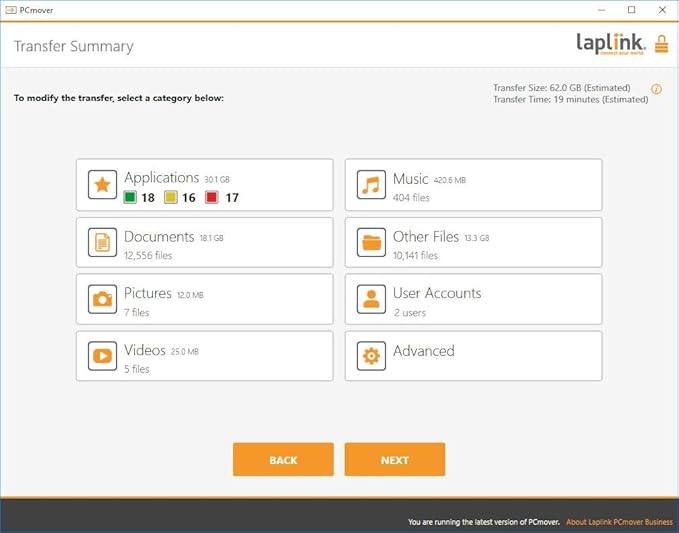
Task: Click the Transfer Summary heading
Action: click(74, 46)
